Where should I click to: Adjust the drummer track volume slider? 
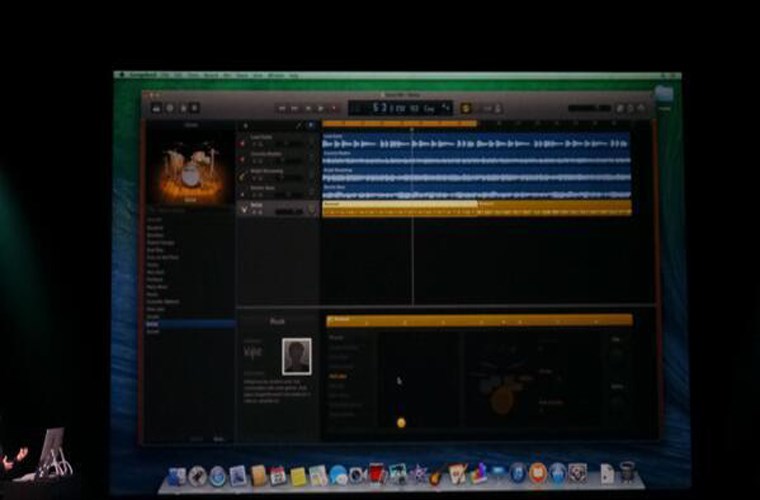point(289,212)
